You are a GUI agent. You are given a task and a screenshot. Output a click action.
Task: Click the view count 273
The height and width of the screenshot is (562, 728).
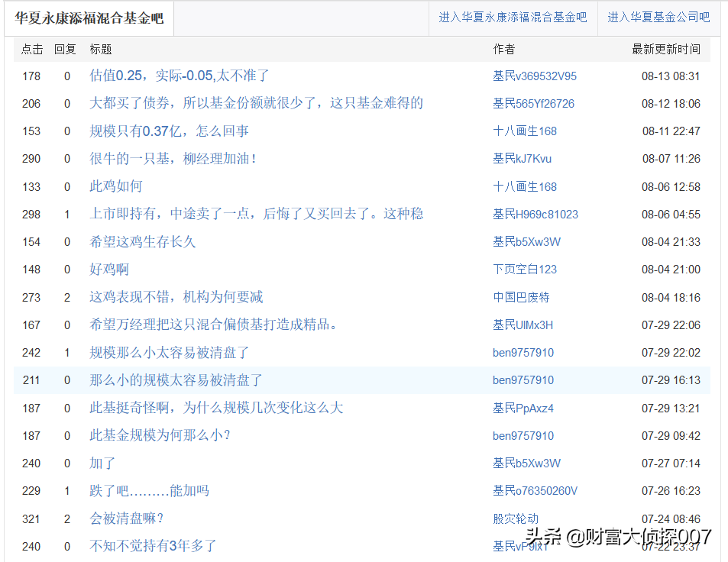(31, 298)
